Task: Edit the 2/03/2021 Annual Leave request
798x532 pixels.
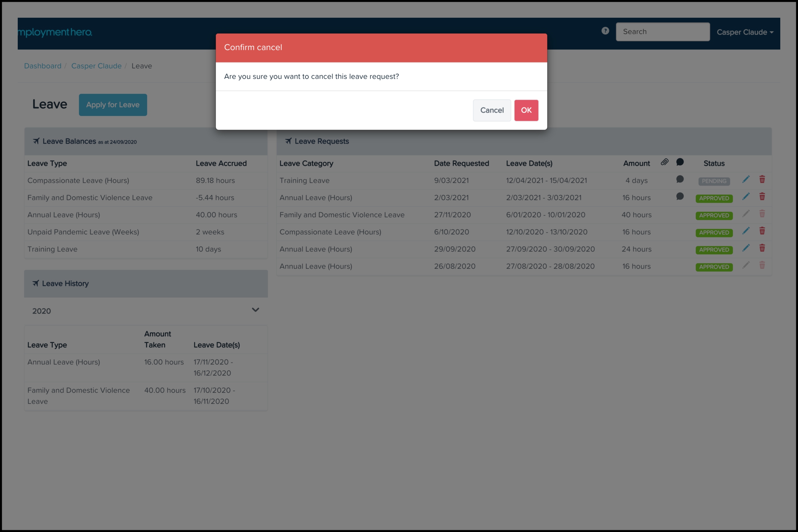Action: [746, 197]
